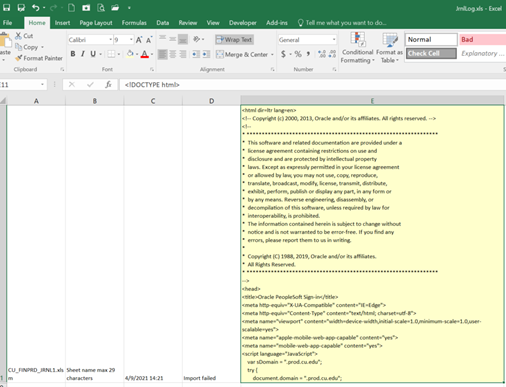
Task: Open Format as Table menu
Action: click(389, 47)
